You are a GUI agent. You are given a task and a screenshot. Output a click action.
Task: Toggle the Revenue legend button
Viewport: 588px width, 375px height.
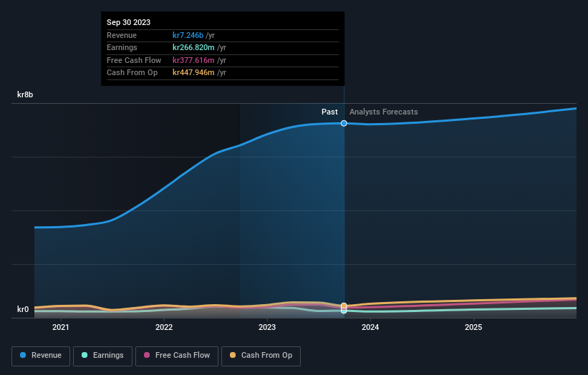41,356
